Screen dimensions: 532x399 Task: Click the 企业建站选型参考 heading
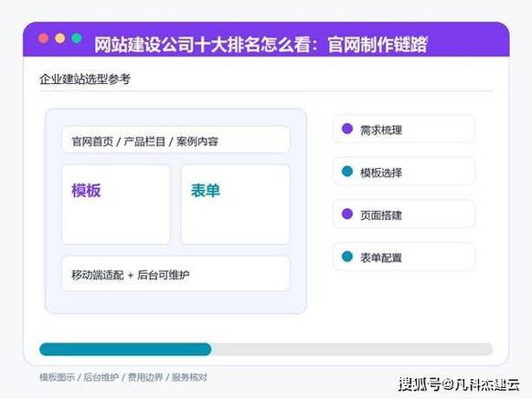85,79
